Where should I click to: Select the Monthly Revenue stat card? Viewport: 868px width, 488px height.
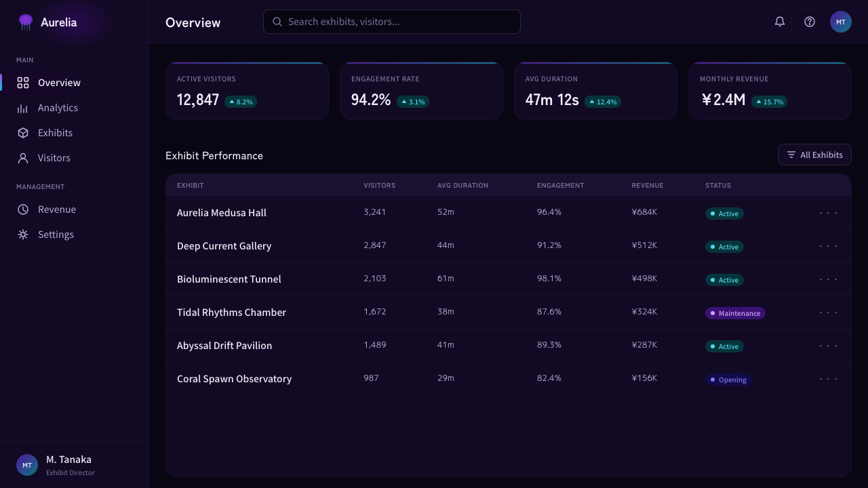point(770,91)
